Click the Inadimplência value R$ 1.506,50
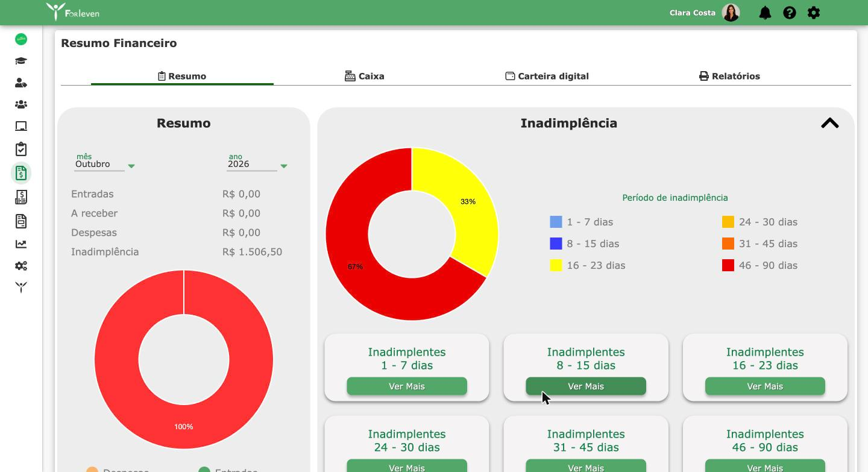Viewport: 868px width, 472px height. 252,252
